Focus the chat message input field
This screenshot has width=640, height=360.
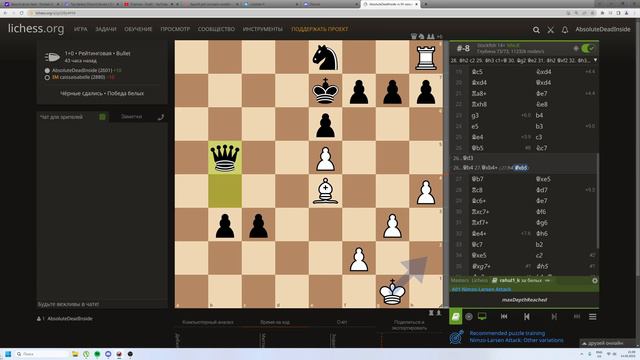102,304
